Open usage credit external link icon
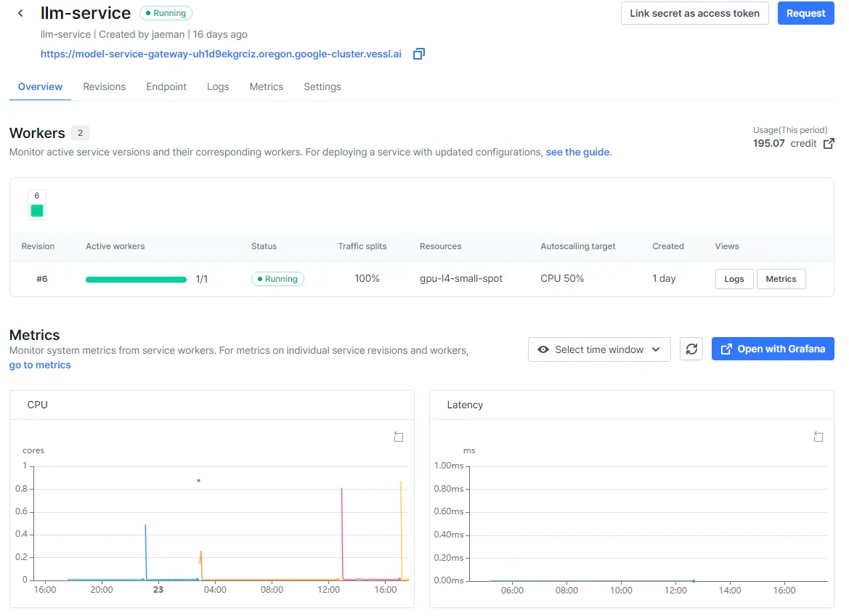This screenshot has width=849, height=616. coord(828,144)
